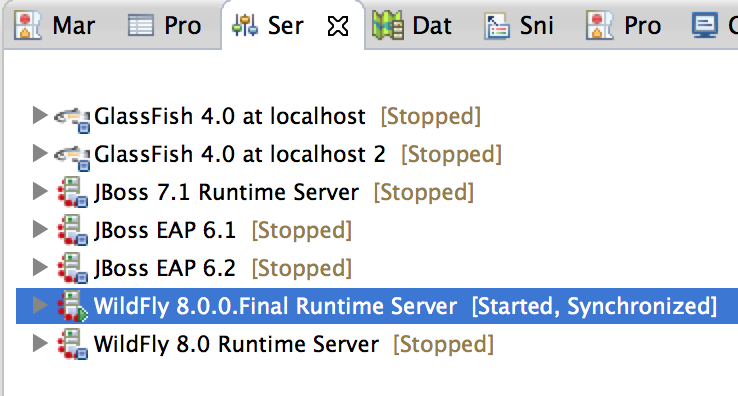Screen dimensions: 738x396
Task: Click the started WildFly 8.0.0.Final server icon
Action: pyautogui.click(x=72, y=307)
